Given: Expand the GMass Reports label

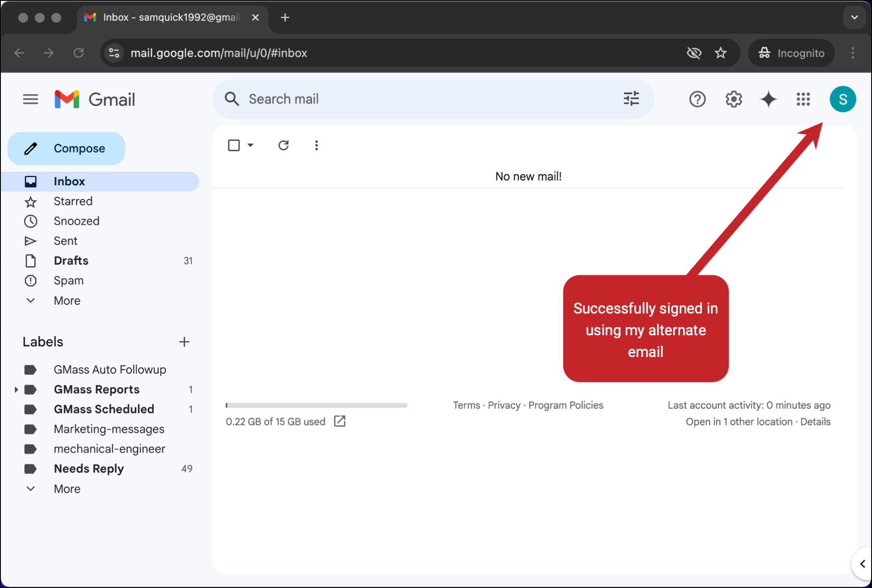Looking at the screenshot, I should (x=16, y=389).
